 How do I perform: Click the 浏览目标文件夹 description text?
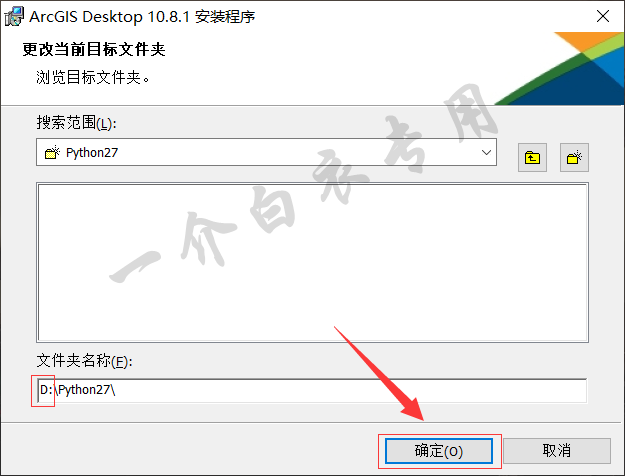tap(93, 77)
